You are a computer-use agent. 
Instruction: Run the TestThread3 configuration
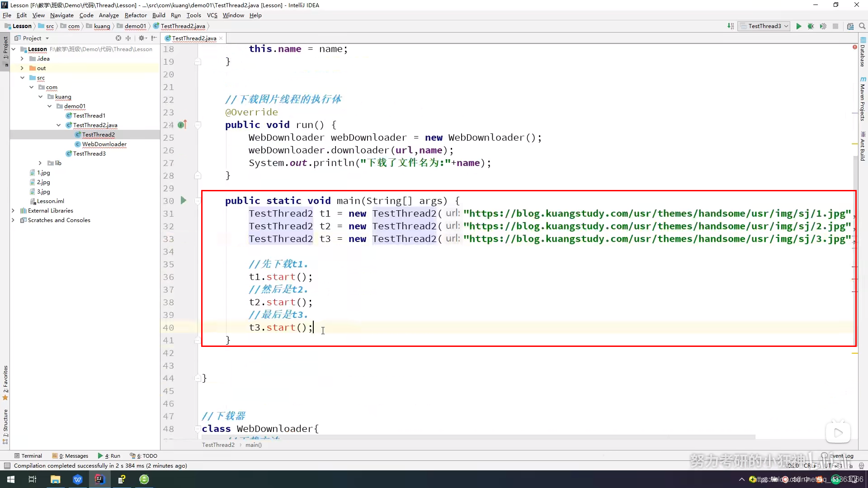click(798, 26)
